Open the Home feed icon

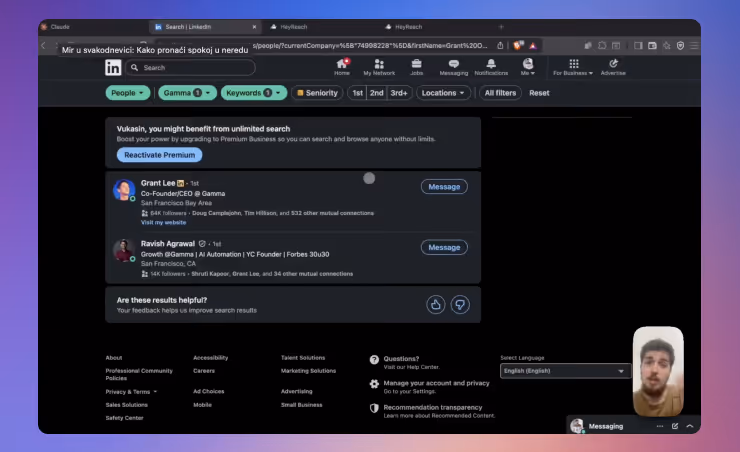coord(342,67)
